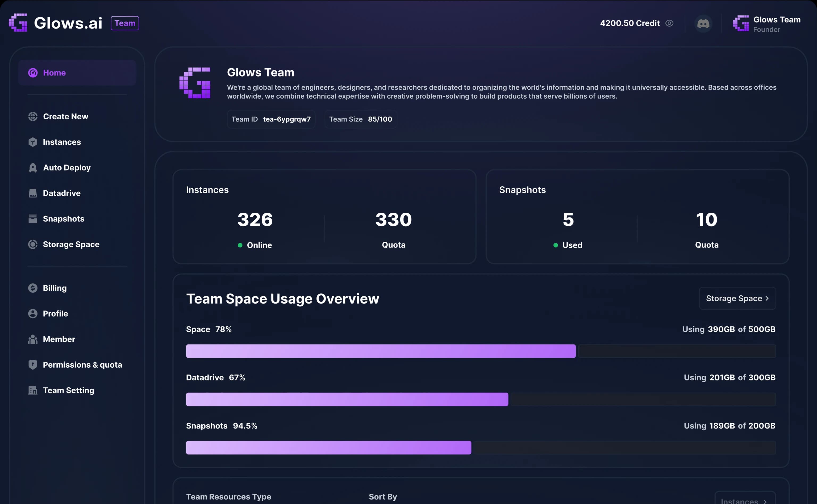
Task: Click the Team Setting building icon
Action: pos(33,390)
